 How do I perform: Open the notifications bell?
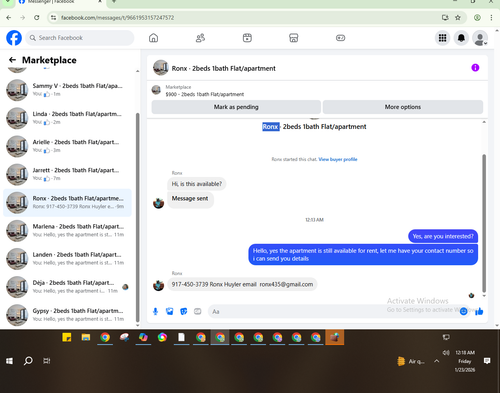click(461, 38)
